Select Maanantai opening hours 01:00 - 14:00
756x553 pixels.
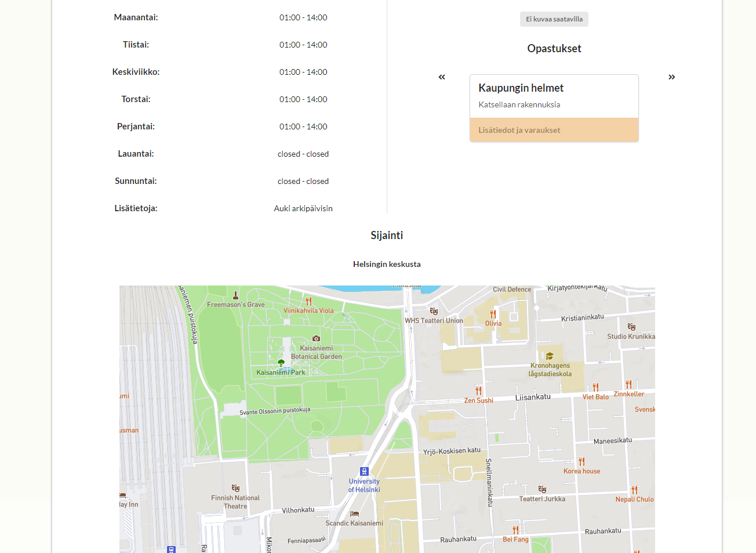tap(303, 17)
